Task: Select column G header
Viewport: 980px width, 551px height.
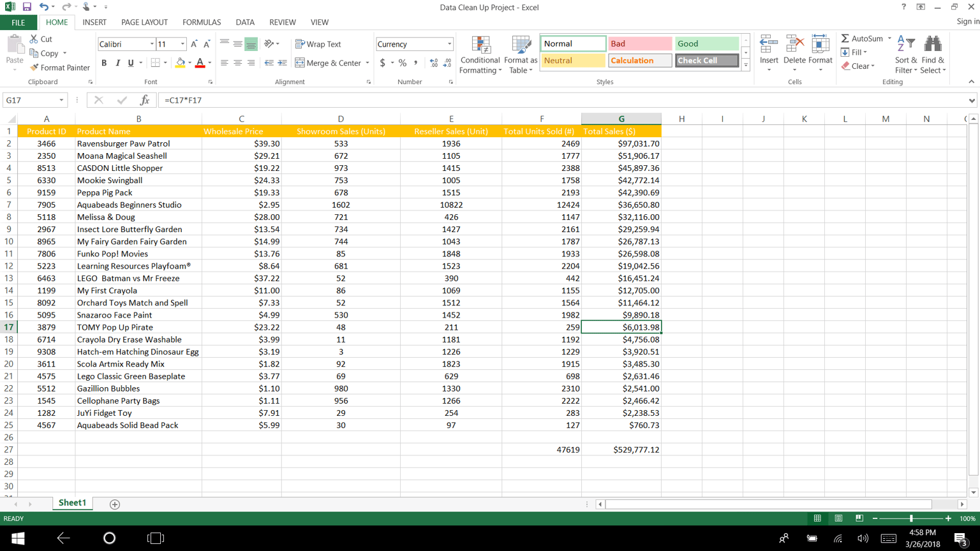Action: point(621,119)
